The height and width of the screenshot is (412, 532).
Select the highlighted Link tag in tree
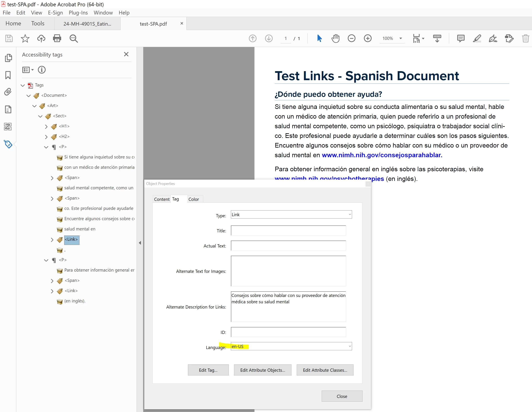[71, 239]
